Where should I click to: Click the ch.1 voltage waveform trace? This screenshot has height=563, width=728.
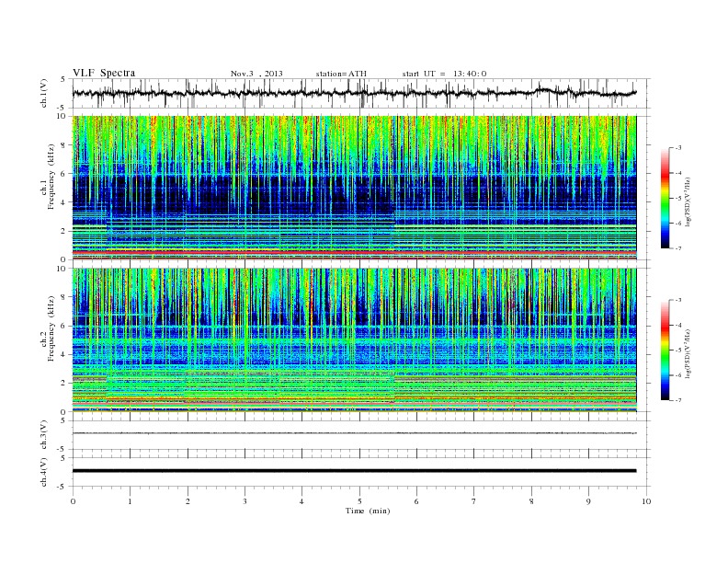pyautogui.click(x=354, y=93)
